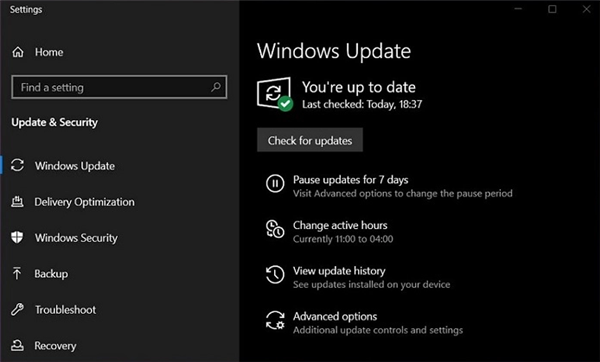Click 'See updates installed on your device' text
600x362 pixels.
372,284
